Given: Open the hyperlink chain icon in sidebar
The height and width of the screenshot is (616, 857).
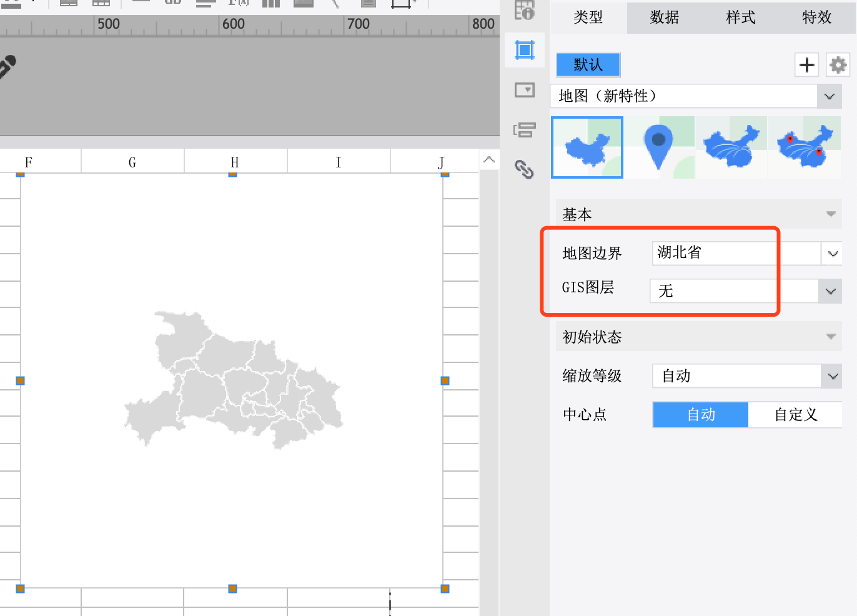Looking at the screenshot, I should pos(524,169).
